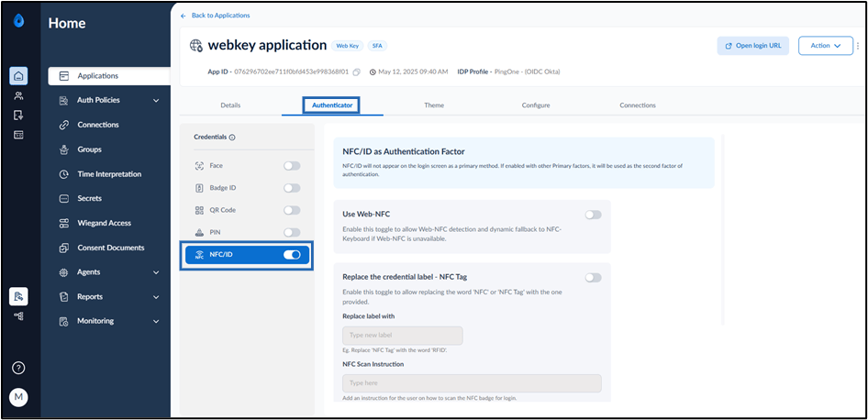This screenshot has height=420, width=868.
Task: Select the Badge ID credential row label
Action: (223, 188)
